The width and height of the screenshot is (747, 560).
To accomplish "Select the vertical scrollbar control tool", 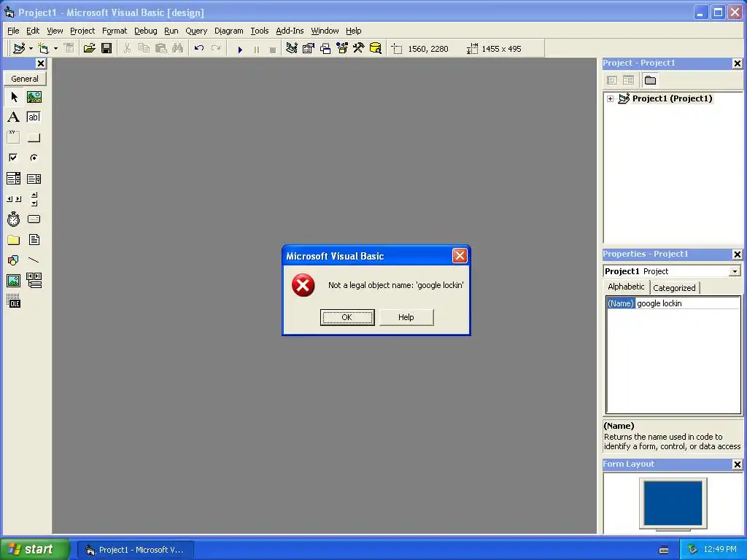I will pos(34,199).
